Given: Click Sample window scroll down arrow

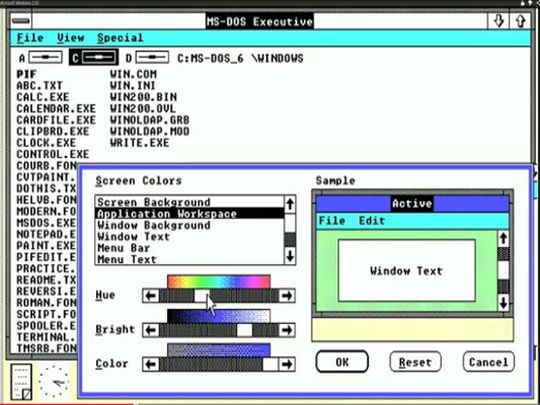Looking at the screenshot, I should (503, 303).
